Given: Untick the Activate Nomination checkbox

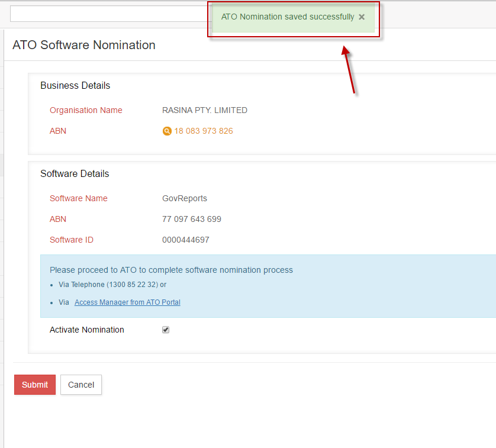Looking at the screenshot, I should click(166, 330).
